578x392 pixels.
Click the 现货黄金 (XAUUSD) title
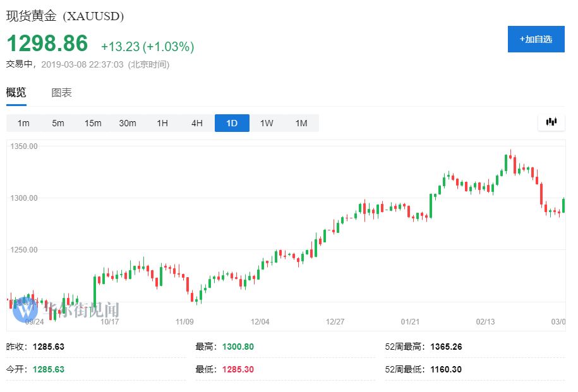tap(65, 16)
